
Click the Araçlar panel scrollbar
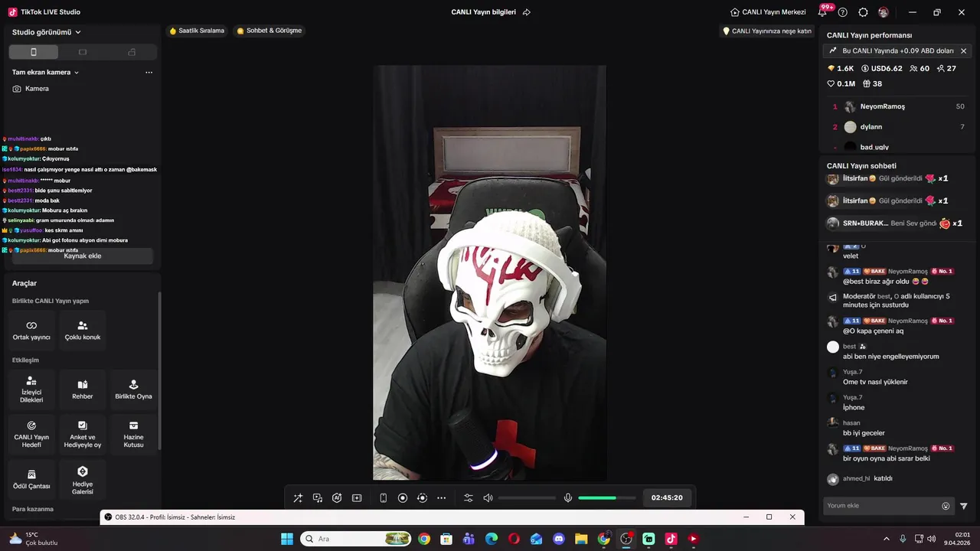coord(160,371)
